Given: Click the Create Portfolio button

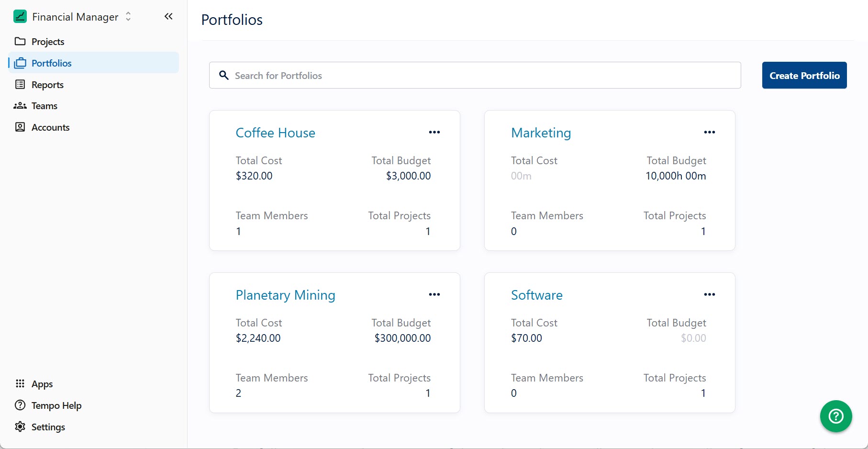Looking at the screenshot, I should coord(804,76).
